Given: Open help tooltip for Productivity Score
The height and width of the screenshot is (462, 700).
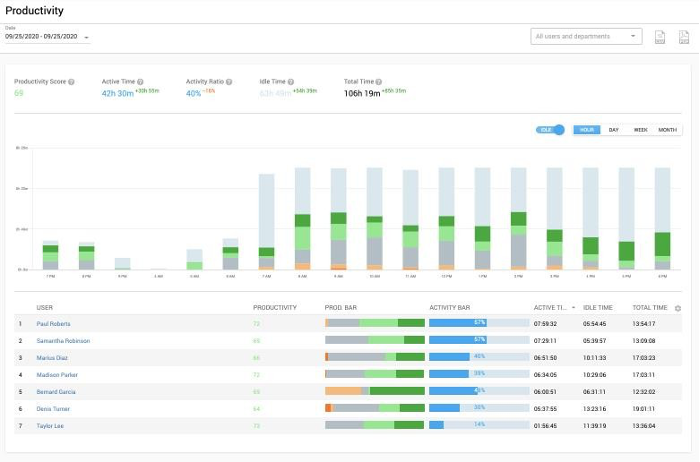Looking at the screenshot, I should (x=71, y=82).
